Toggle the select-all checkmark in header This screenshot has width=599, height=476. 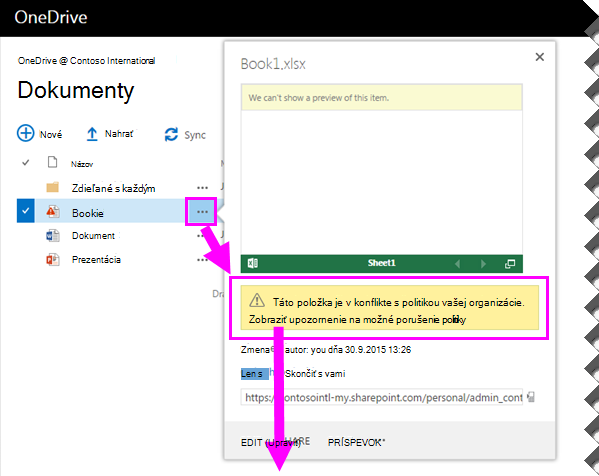click(x=26, y=163)
